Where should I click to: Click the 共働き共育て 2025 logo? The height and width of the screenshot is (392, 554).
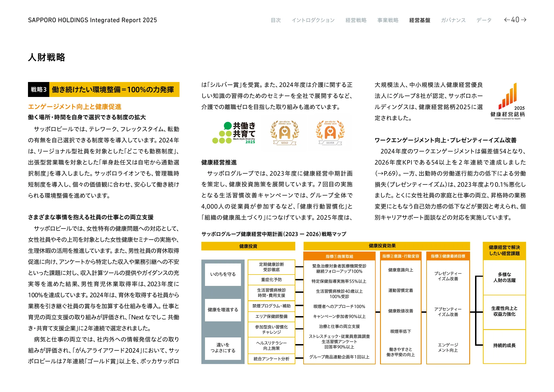pos(234,133)
